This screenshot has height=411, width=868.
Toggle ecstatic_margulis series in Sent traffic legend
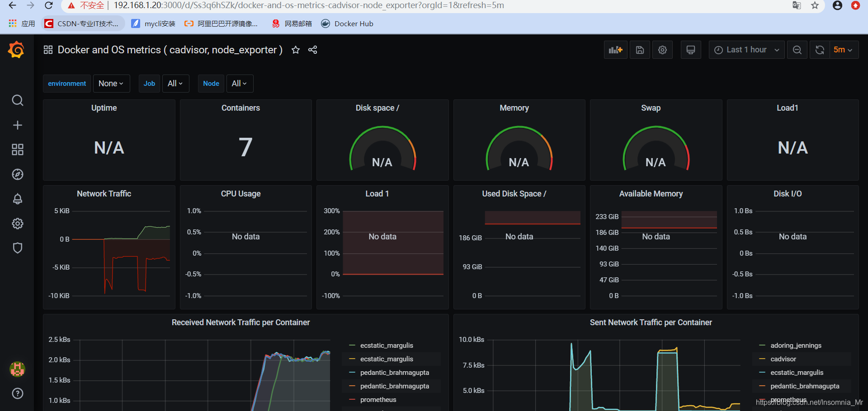pyautogui.click(x=797, y=373)
